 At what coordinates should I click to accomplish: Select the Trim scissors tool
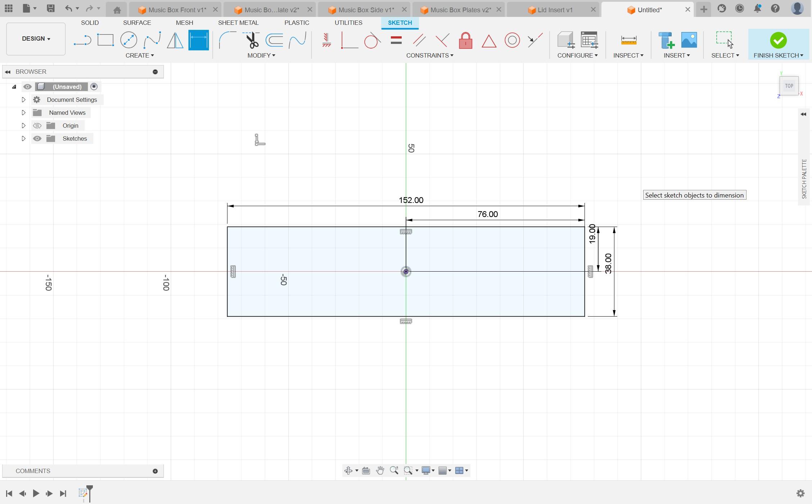point(252,40)
